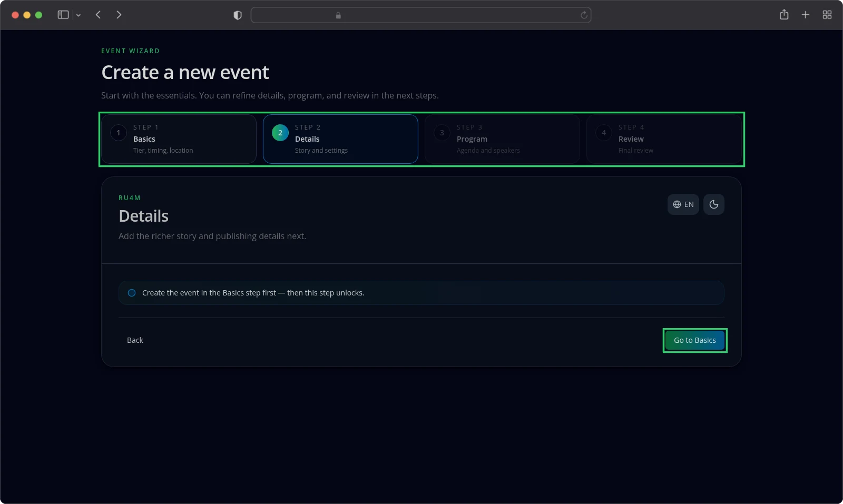The width and height of the screenshot is (843, 504).
Task: Click the info circle icon in the notice
Action: click(x=132, y=293)
